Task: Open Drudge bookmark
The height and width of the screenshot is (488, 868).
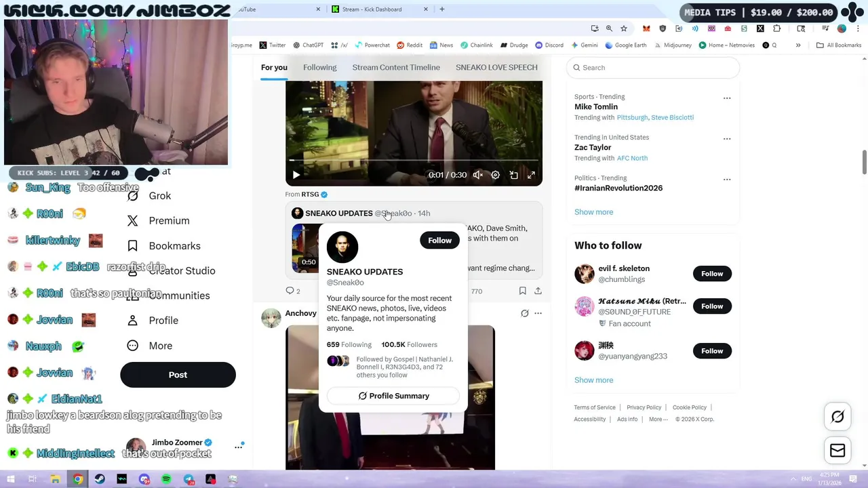Action: click(514, 45)
